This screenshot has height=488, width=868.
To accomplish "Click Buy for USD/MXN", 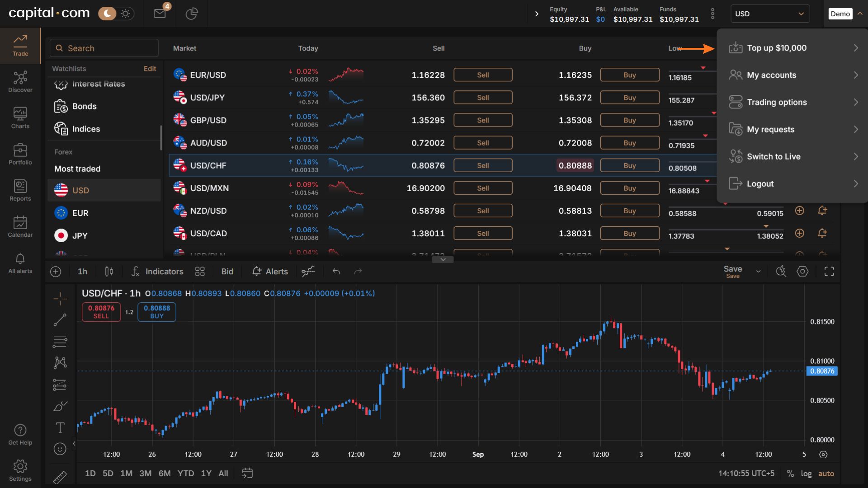I will coord(630,188).
